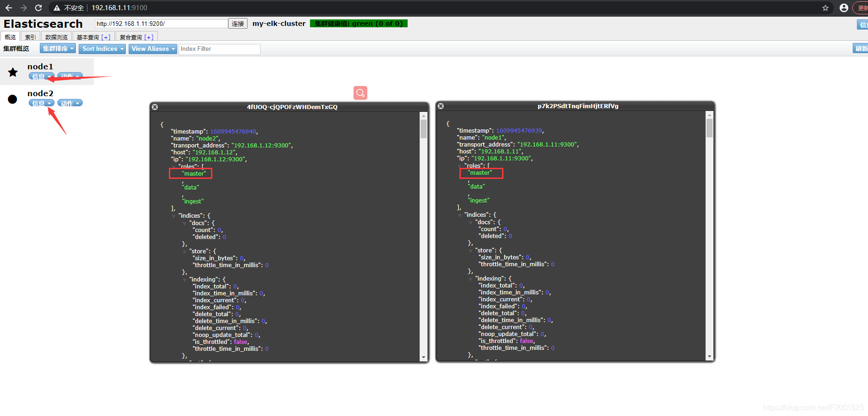The height and width of the screenshot is (416, 868).
Task: Open node2's 动作 dropdown
Action: (x=70, y=103)
